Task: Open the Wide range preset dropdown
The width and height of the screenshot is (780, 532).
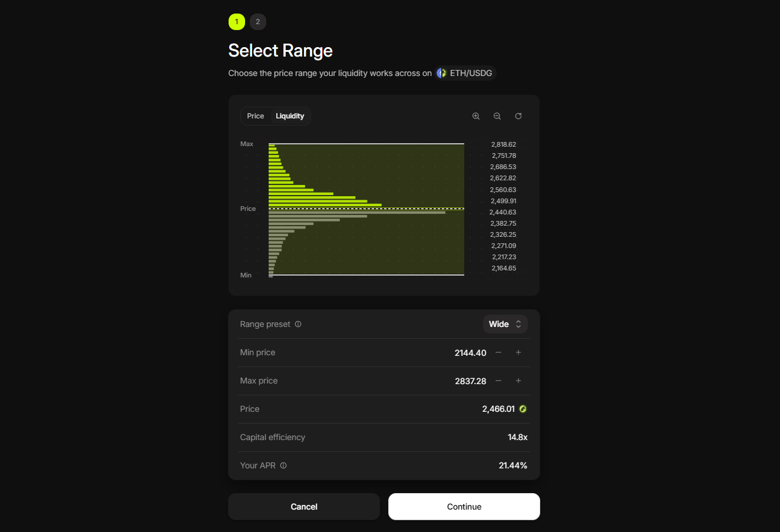Action: coord(505,324)
